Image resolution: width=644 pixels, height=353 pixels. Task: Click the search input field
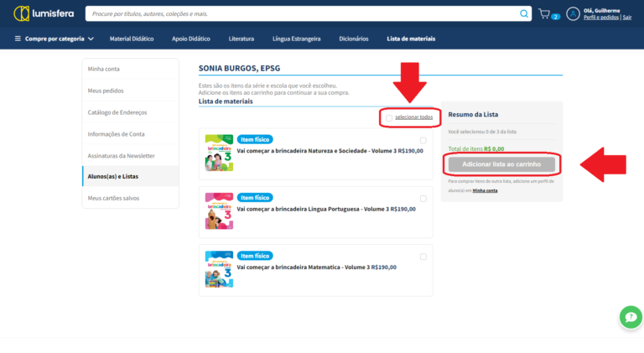tap(302, 14)
